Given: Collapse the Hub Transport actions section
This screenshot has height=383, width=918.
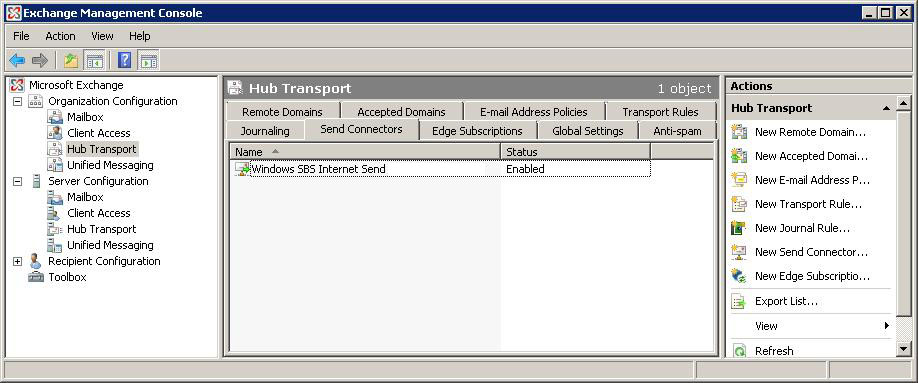Looking at the screenshot, I should click(x=886, y=108).
